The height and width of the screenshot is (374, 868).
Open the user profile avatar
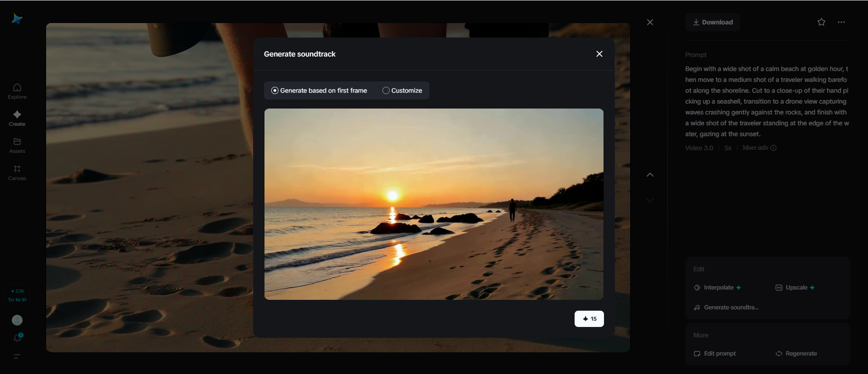click(x=17, y=320)
